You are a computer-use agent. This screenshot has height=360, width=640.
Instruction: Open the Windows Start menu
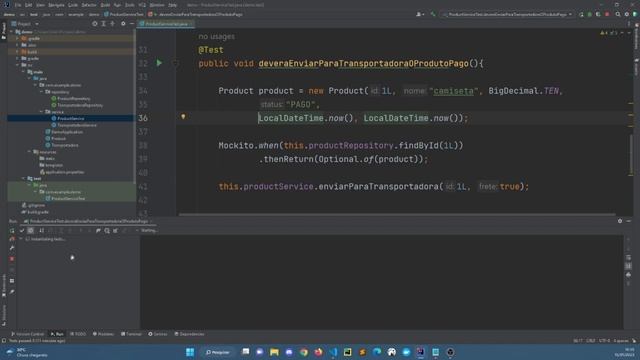[x=190, y=352]
